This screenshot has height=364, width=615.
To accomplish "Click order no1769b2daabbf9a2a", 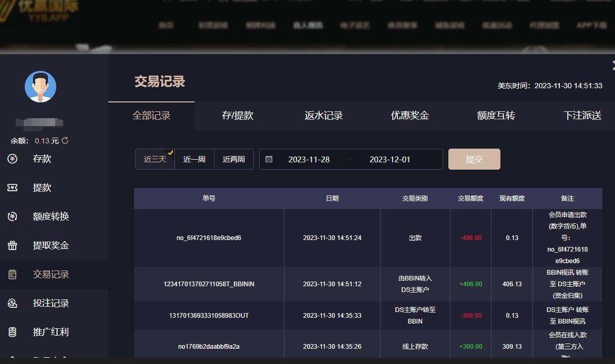I will 209,346.
